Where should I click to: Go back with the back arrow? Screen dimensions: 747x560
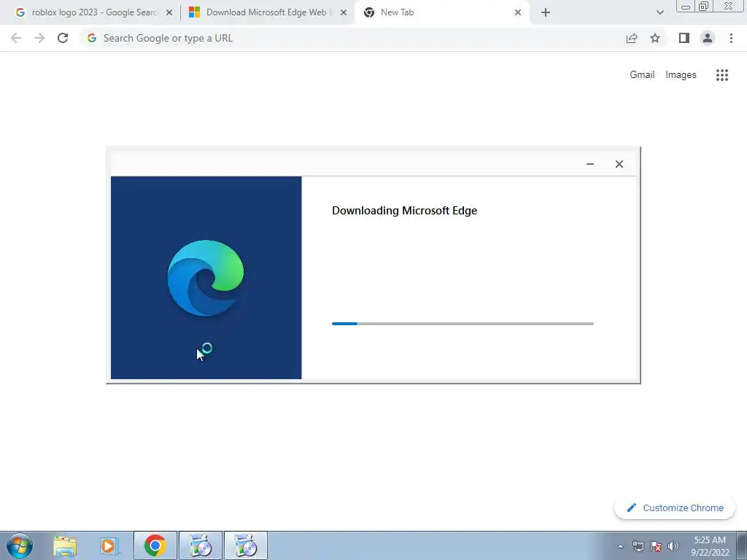[x=16, y=38]
